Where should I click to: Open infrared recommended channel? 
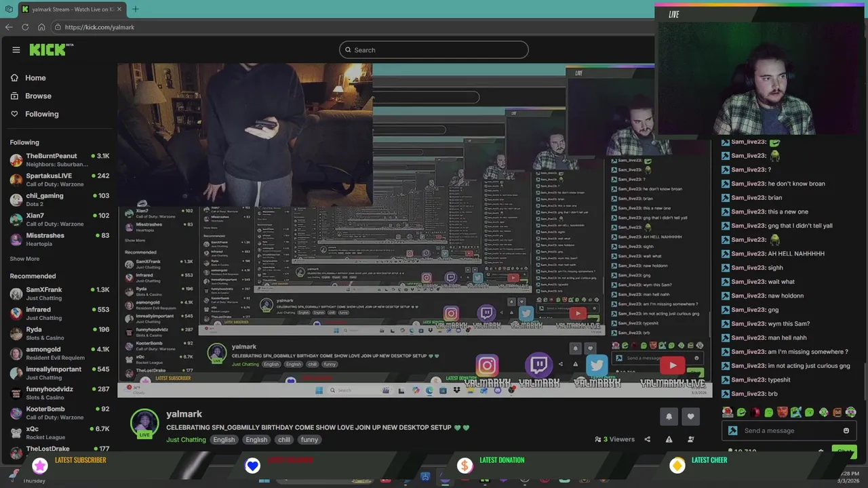click(59, 313)
